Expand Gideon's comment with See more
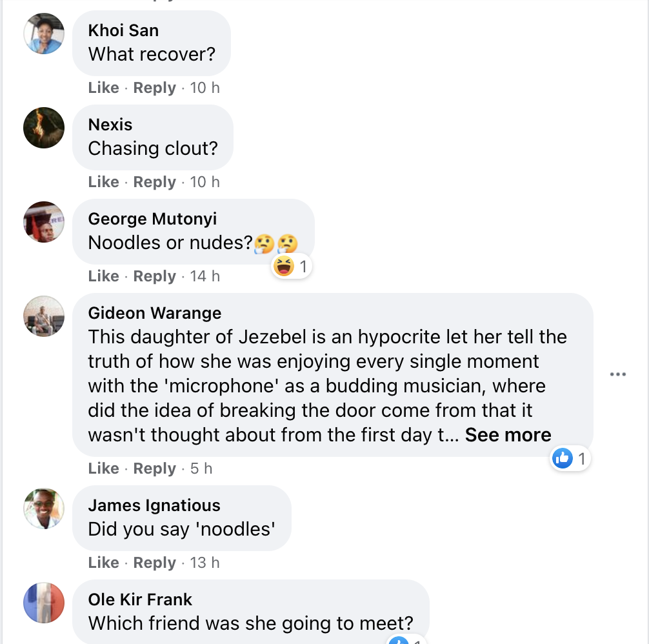 (508, 435)
